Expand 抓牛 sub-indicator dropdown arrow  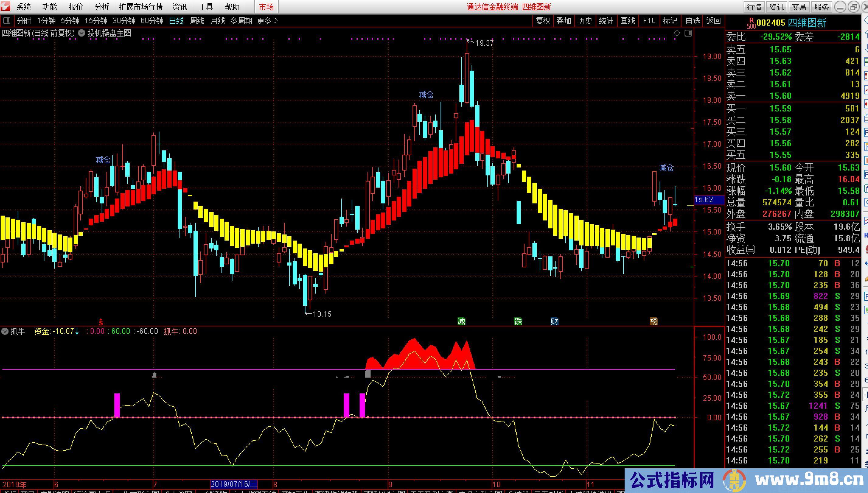pyautogui.click(x=5, y=331)
